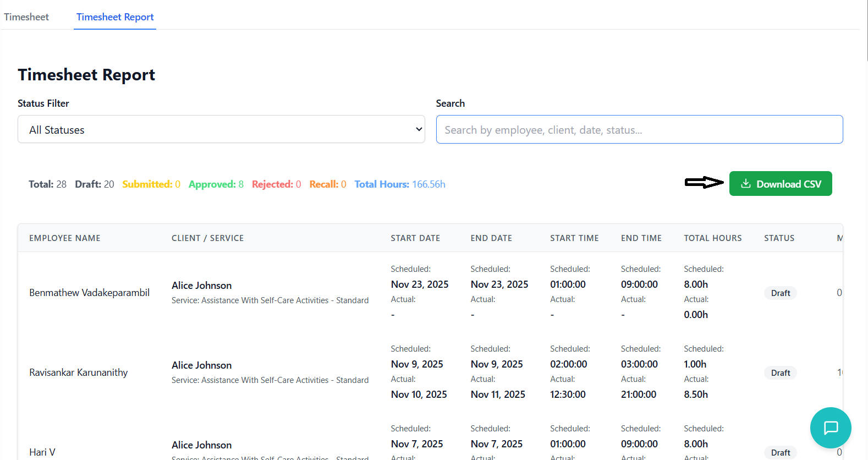Image resolution: width=868 pixels, height=460 pixels.
Task: Focus the employee search input field
Action: (639, 129)
